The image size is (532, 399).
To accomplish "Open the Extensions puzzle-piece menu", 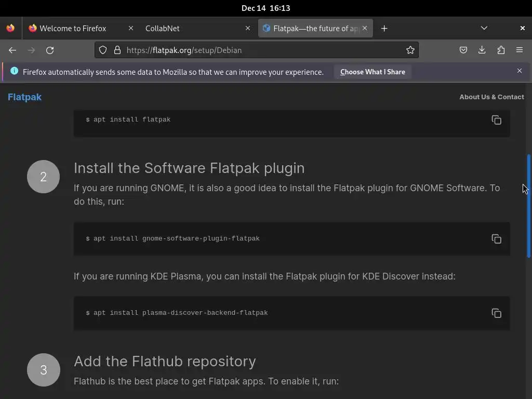I will tap(501, 50).
